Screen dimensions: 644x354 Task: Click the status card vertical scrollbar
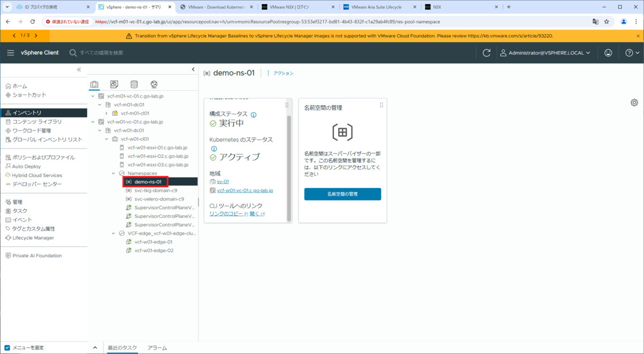[x=289, y=168]
